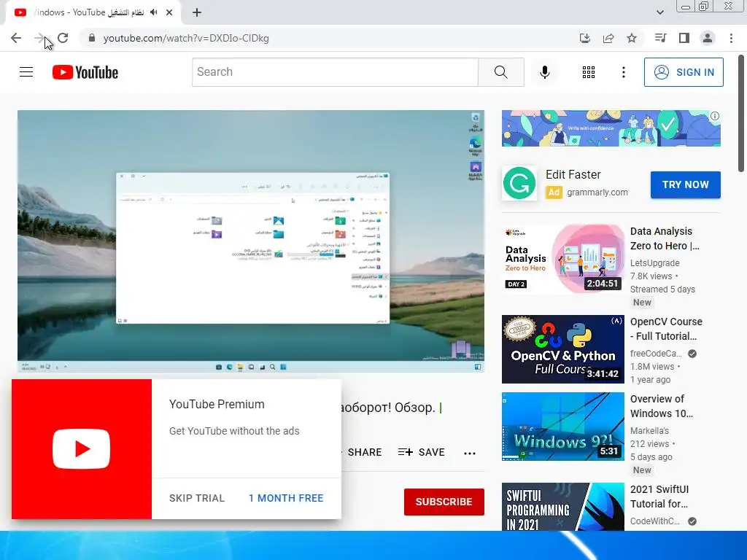Open the YouTube hamburger guide menu
Image resolution: width=747 pixels, height=560 pixels.
26,72
